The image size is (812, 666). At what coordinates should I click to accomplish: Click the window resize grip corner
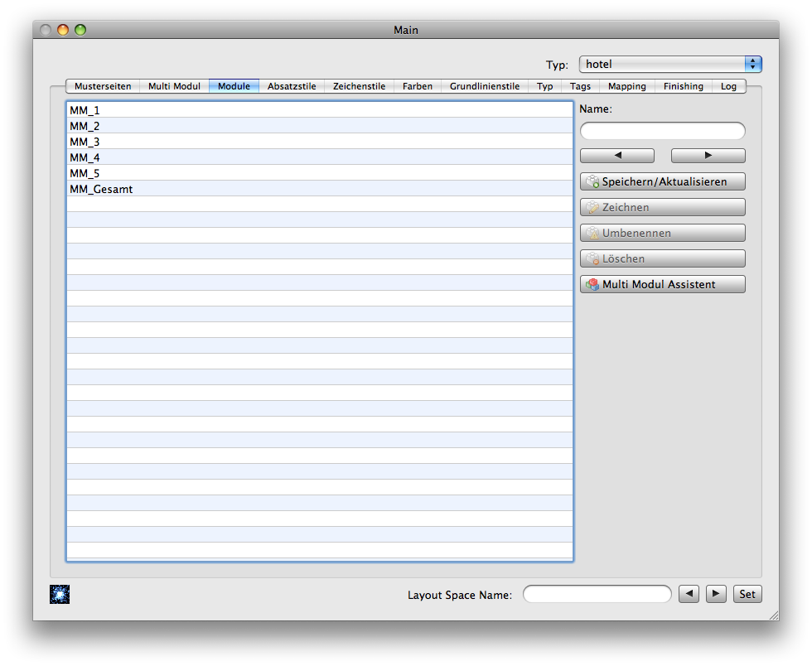coord(774,615)
